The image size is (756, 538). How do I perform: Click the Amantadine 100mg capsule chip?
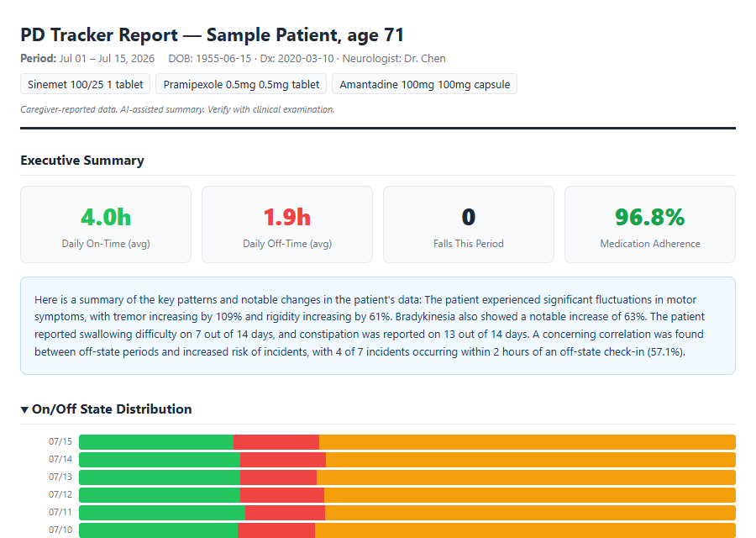coord(424,84)
